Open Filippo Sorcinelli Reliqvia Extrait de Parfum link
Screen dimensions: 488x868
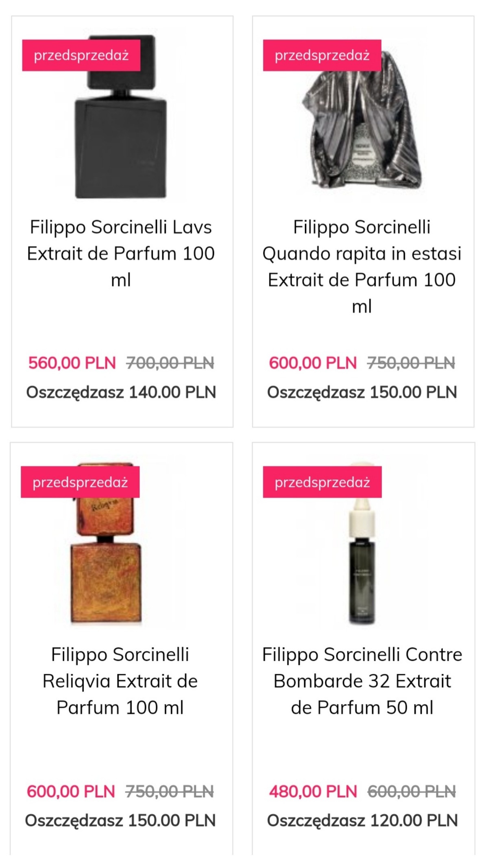120,681
